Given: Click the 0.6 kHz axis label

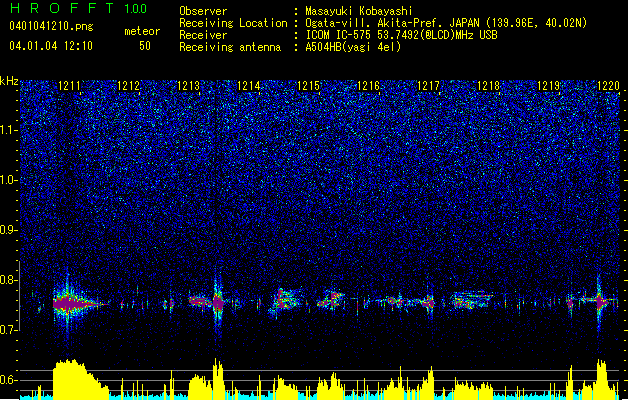Looking at the screenshot, I should 8,380.
